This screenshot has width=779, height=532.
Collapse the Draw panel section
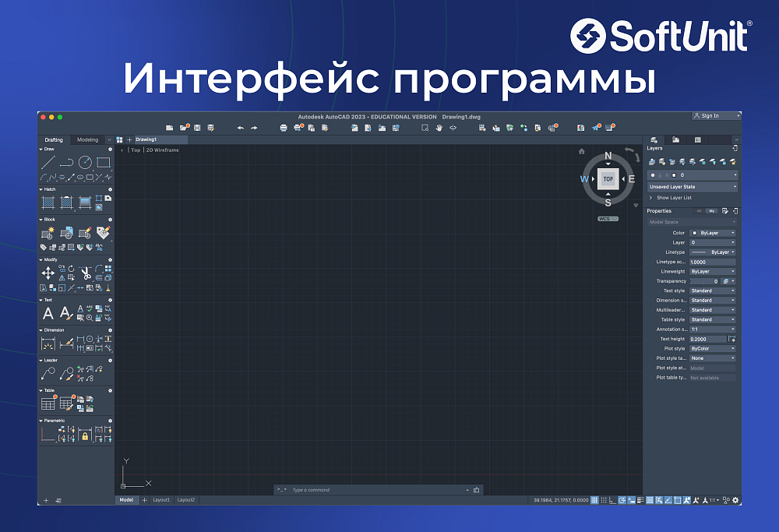[x=41, y=149]
